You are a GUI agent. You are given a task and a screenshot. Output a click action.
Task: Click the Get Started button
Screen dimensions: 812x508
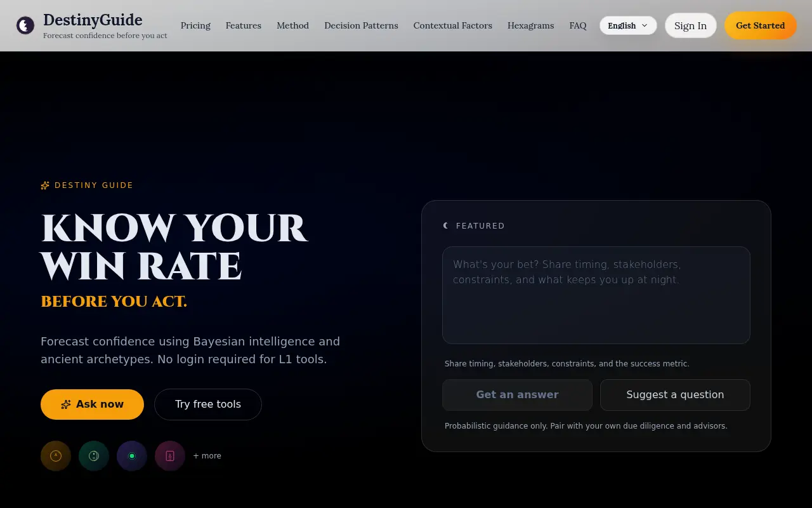tap(761, 25)
